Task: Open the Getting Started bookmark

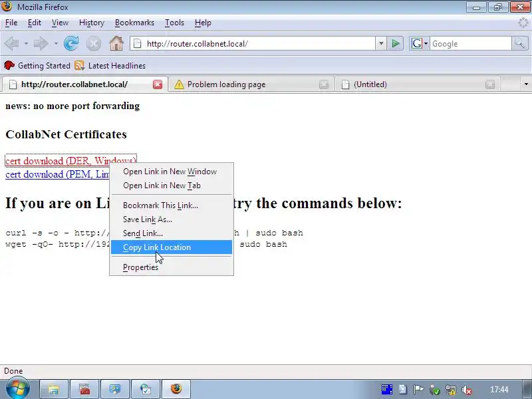Action: [x=37, y=65]
